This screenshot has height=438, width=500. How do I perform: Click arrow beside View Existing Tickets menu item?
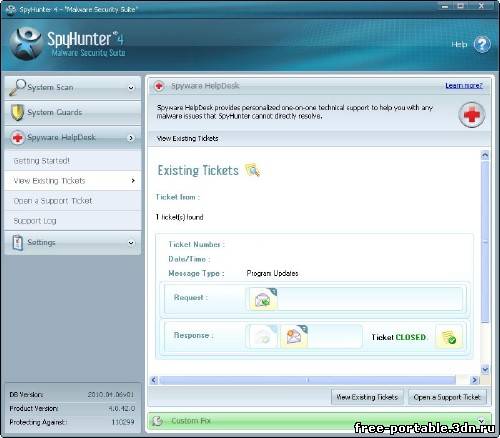(x=133, y=181)
